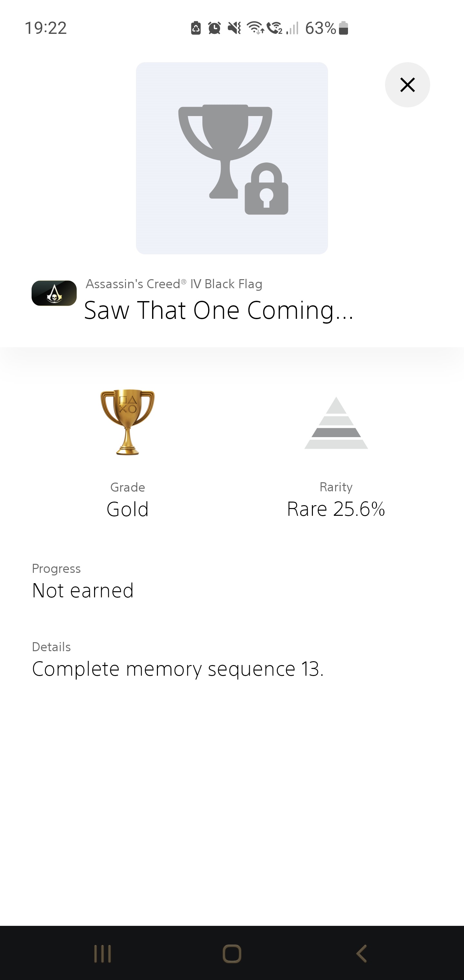
Task: Tap the battery status icon
Action: (x=343, y=28)
